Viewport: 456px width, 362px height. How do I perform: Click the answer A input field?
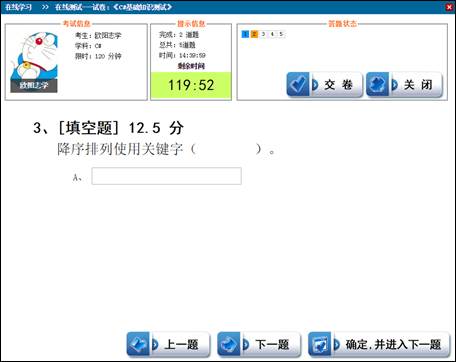[167, 176]
